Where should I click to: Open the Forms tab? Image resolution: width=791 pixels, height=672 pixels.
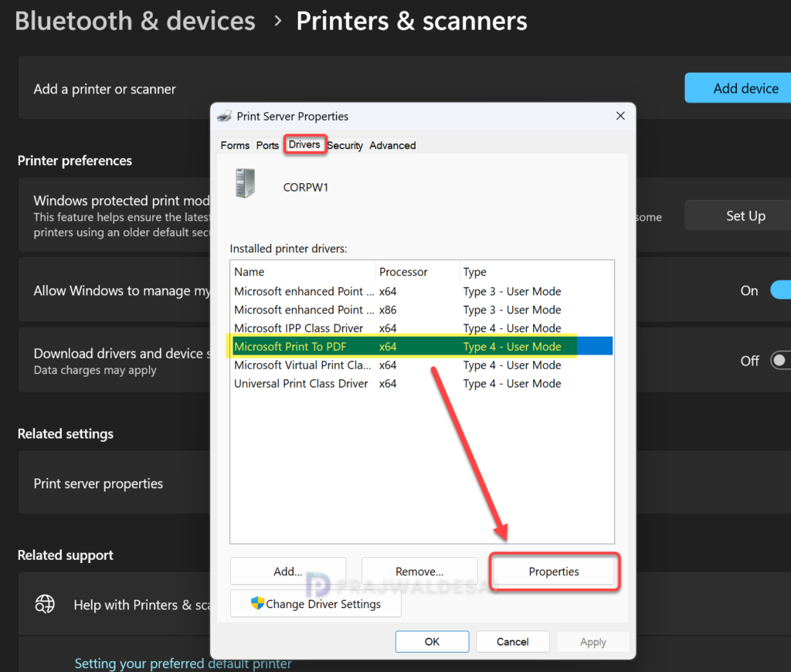click(x=235, y=145)
